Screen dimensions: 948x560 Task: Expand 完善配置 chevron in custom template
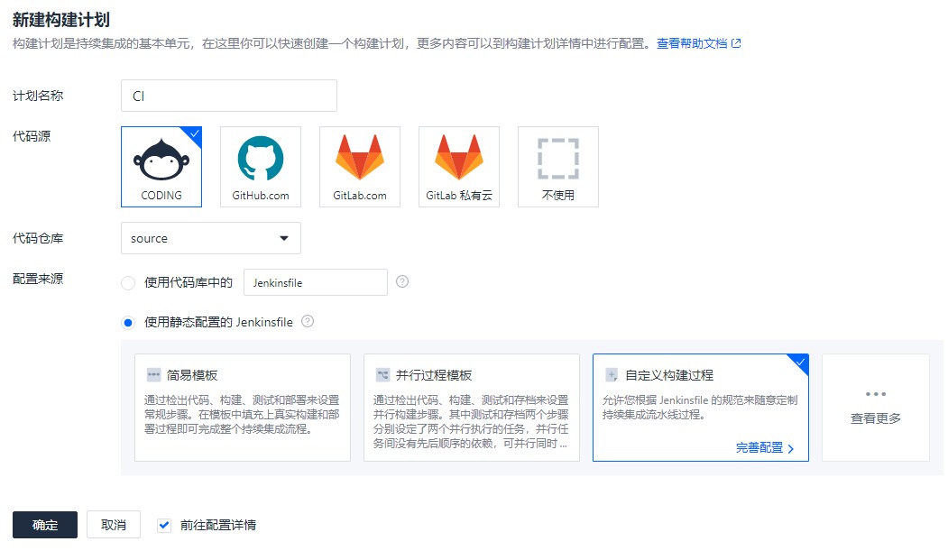[791, 448]
